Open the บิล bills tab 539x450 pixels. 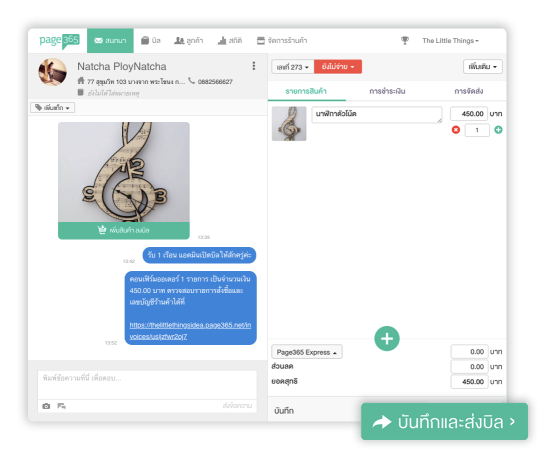(151, 41)
